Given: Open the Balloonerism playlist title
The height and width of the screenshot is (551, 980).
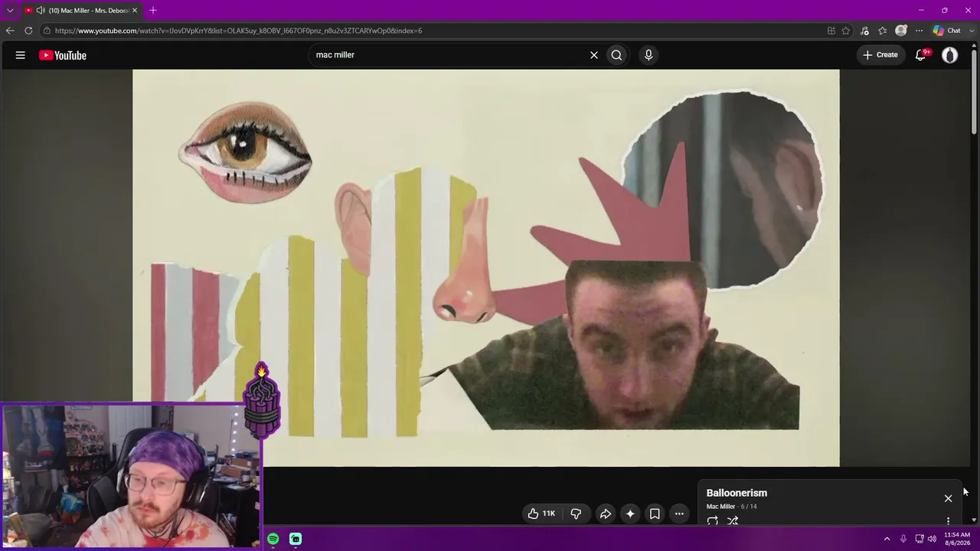Looking at the screenshot, I should coord(737,493).
